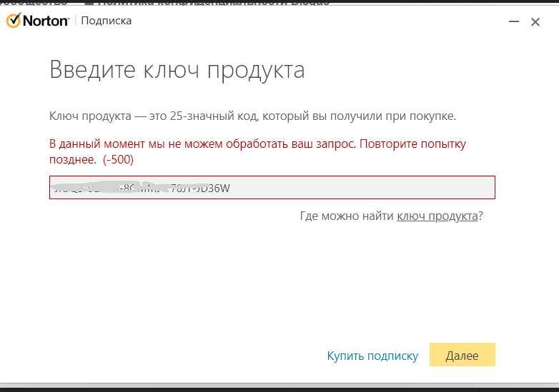Click the 25-значный код description line

coord(252,116)
